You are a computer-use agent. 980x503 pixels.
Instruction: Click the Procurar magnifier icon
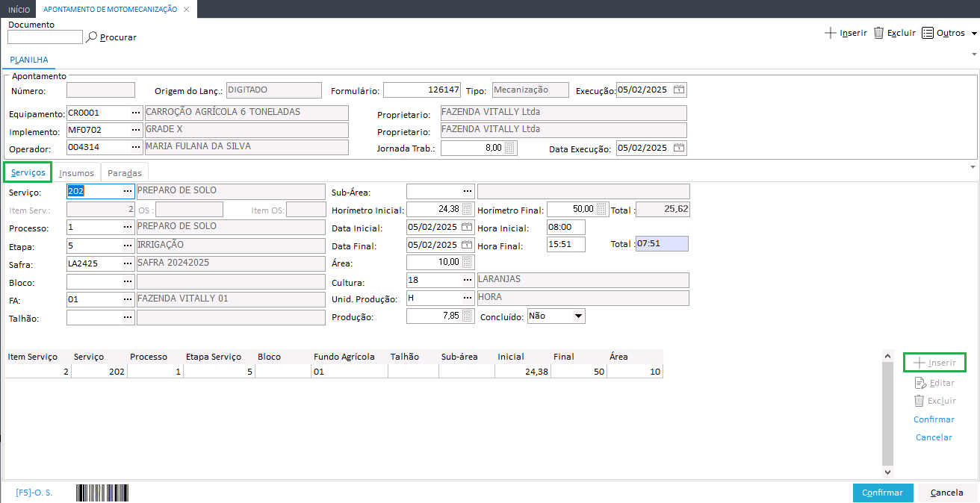pos(92,37)
